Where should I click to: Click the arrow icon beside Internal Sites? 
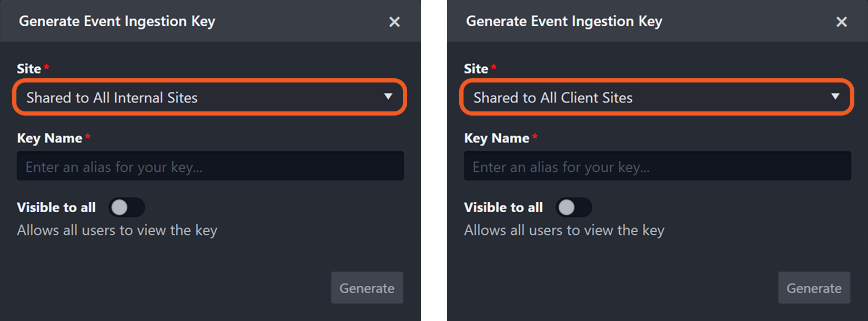388,97
